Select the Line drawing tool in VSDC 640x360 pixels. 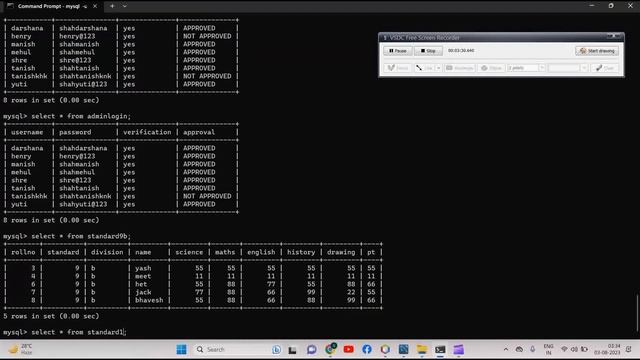tap(424, 68)
